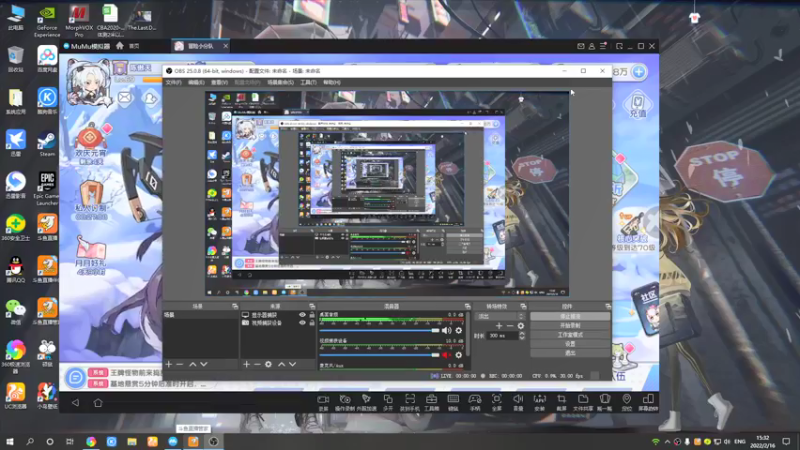Click Stop Streaming button in Controls
Screen dimensions: 800x450
[x=570, y=316]
